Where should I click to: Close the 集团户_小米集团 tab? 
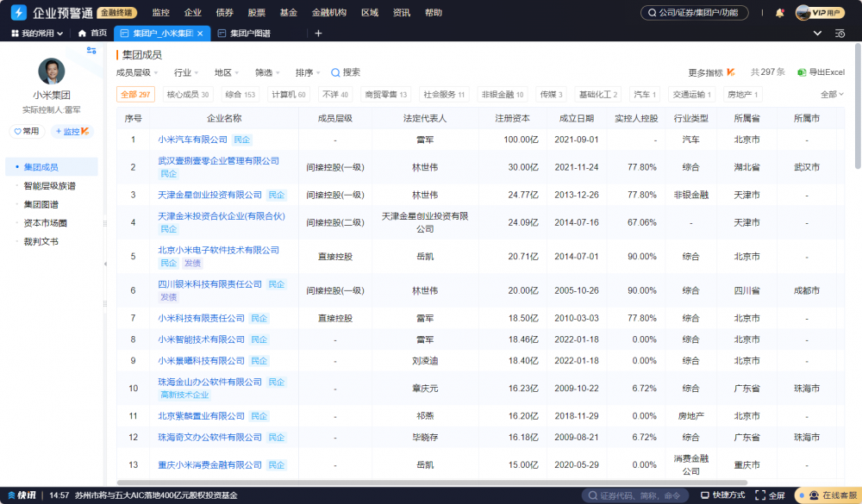click(200, 34)
